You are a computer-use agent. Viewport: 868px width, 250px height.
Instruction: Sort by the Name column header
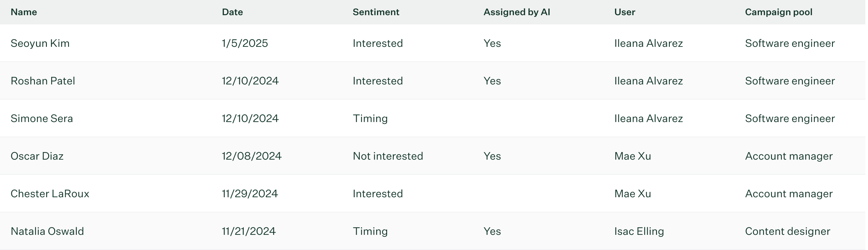click(x=23, y=12)
